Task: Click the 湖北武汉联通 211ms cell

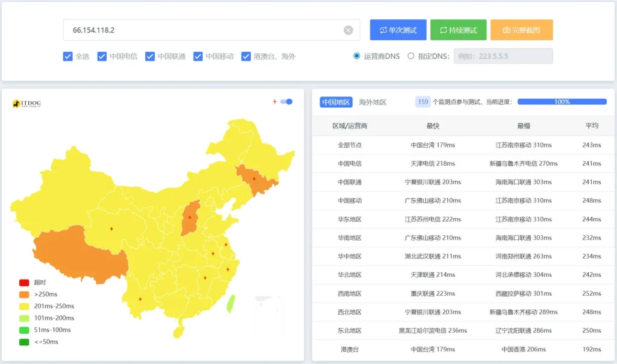Action: 433,256
